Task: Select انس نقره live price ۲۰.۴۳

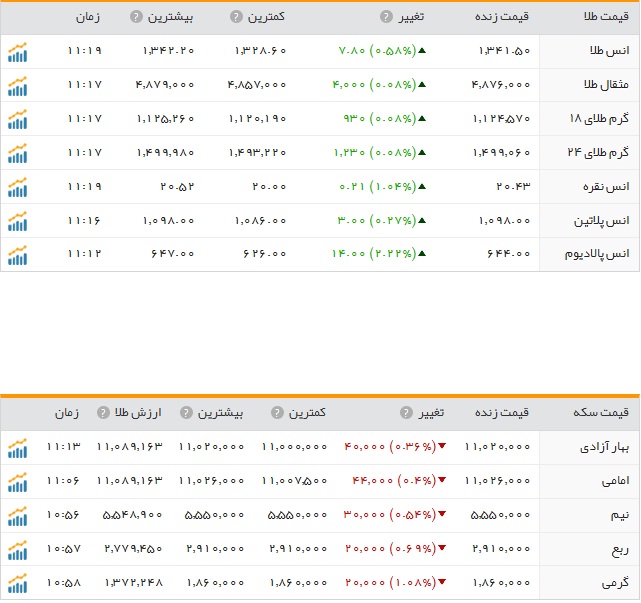Action: (x=513, y=187)
